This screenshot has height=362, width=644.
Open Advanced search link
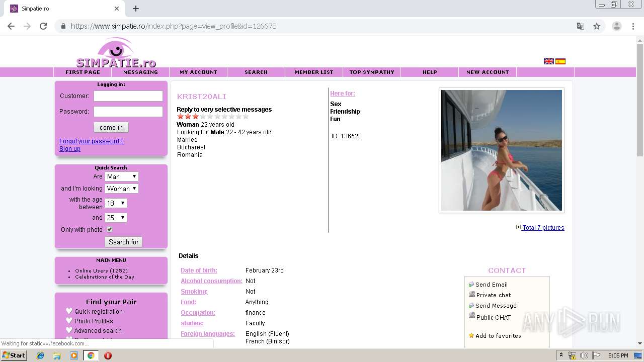pos(98,331)
